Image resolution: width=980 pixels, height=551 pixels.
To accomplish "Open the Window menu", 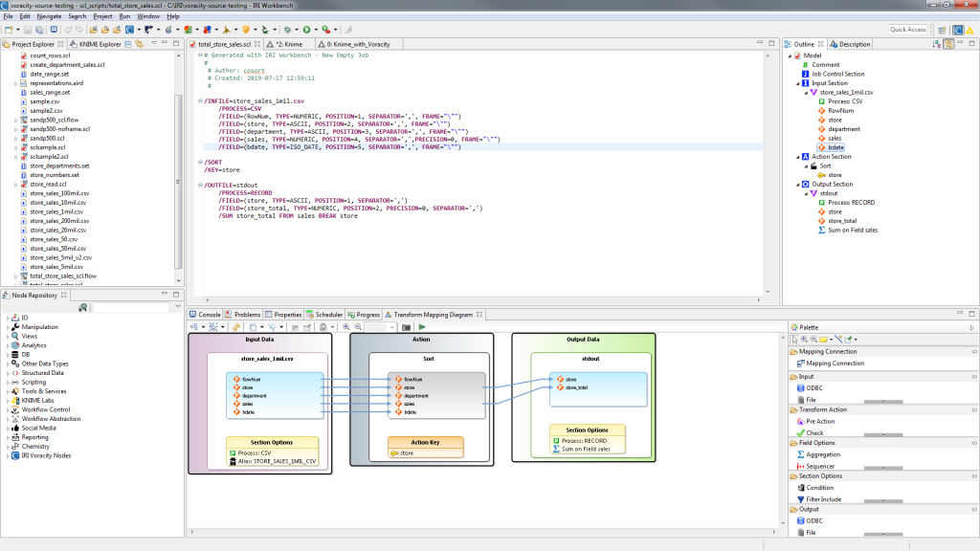I will pyautogui.click(x=148, y=16).
